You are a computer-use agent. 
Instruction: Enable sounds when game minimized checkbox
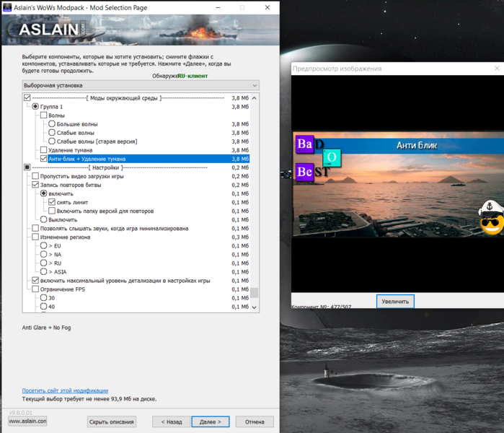coord(35,228)
